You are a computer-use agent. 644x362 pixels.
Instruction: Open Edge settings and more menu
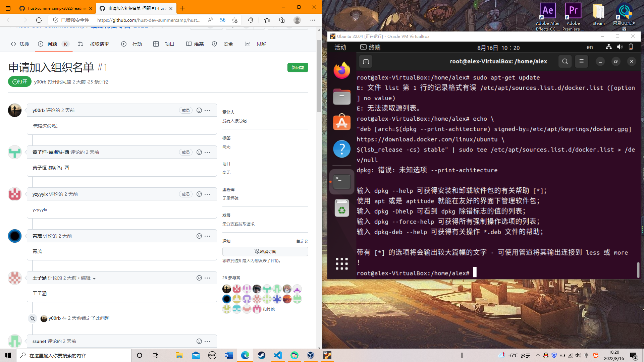coord(313,20)
